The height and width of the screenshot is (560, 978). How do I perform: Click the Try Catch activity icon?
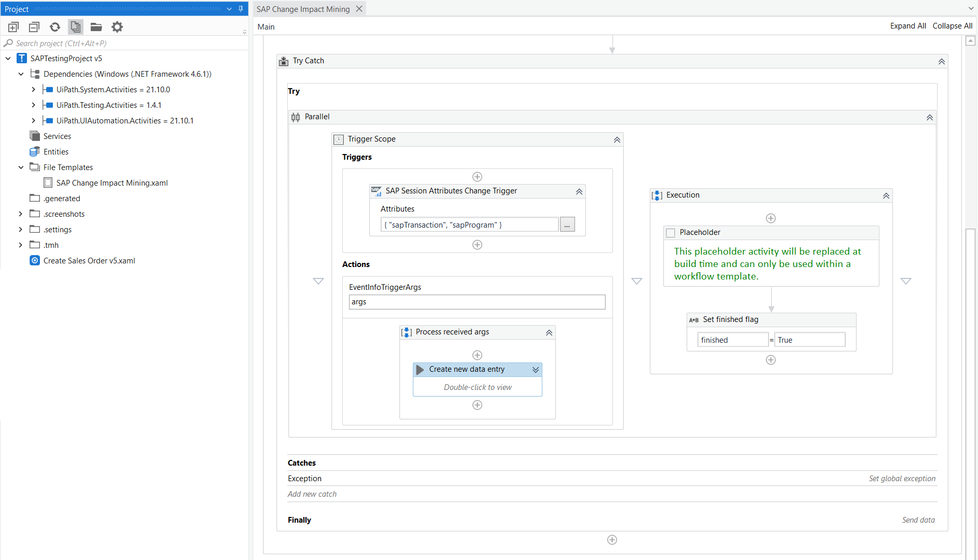coord(284,61)
